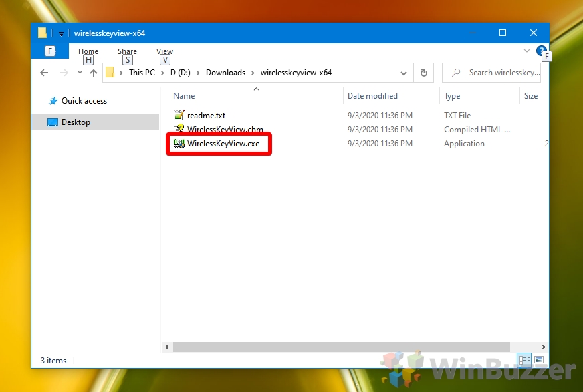Screen dimensions: 583x392
Task: Refresh the current folder
Action: pos(423,73)
